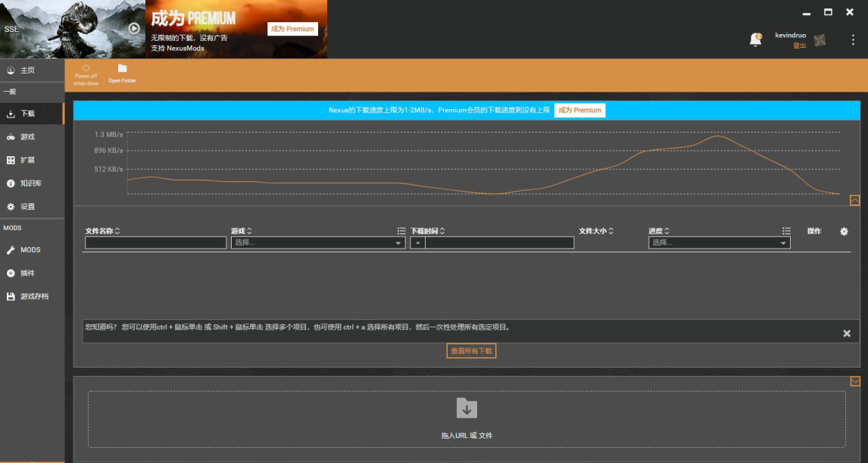This screenshot has height=463, width=868.
Task: Open the notifications bell
Action: [755, 40]
